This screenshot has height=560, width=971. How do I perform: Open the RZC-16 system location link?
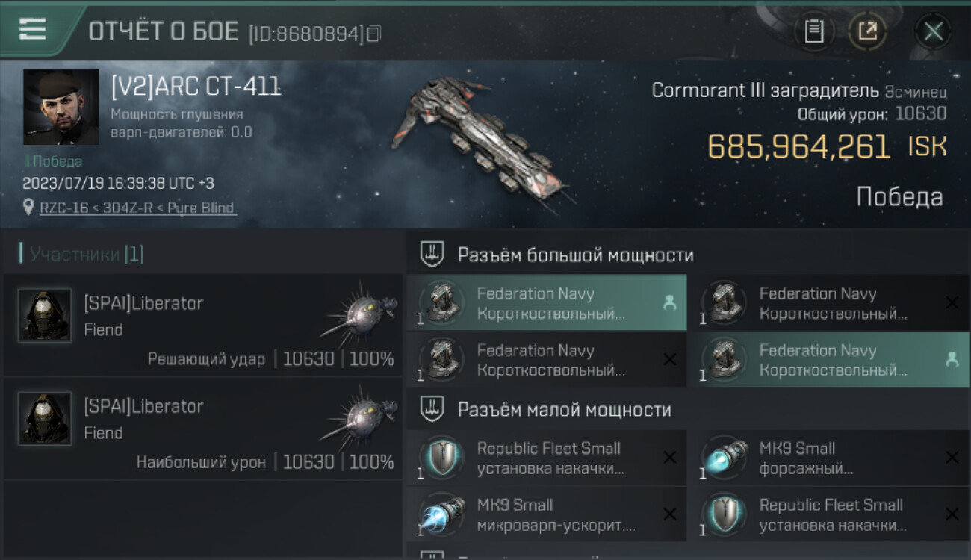pyautogui.click(x=137, y=208)
